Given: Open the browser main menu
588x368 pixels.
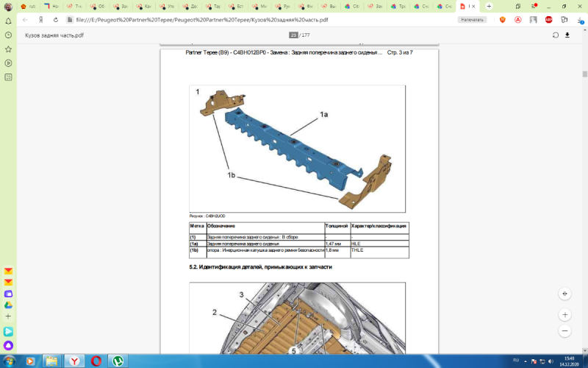Looking at the screenshot, I should tap(534, 6).
